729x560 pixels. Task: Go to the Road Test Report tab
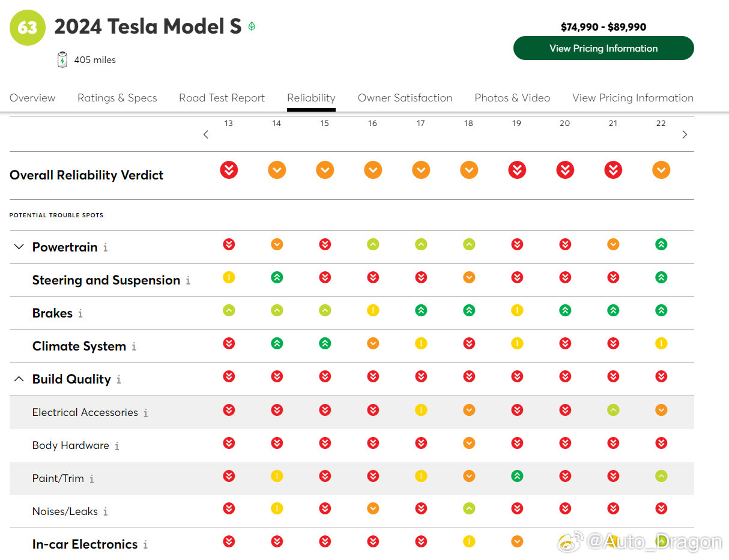[x=222, y=98]
